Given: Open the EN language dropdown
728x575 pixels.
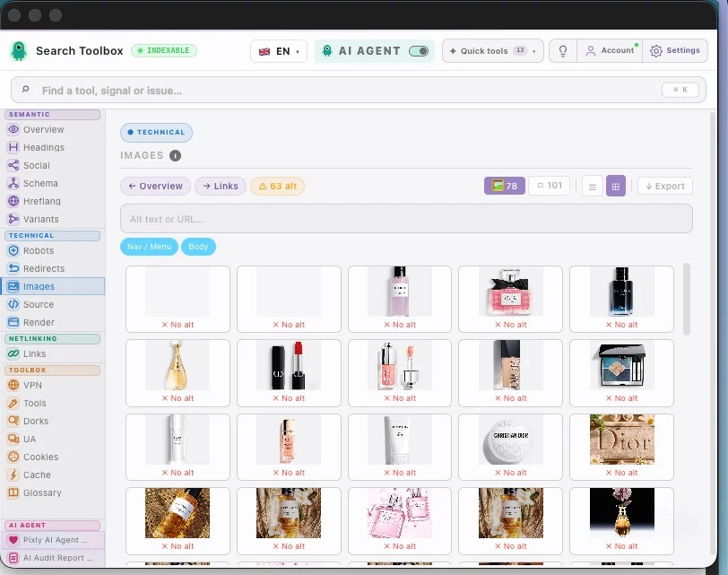Looking at the screenshot, I should tap(279, 51).
